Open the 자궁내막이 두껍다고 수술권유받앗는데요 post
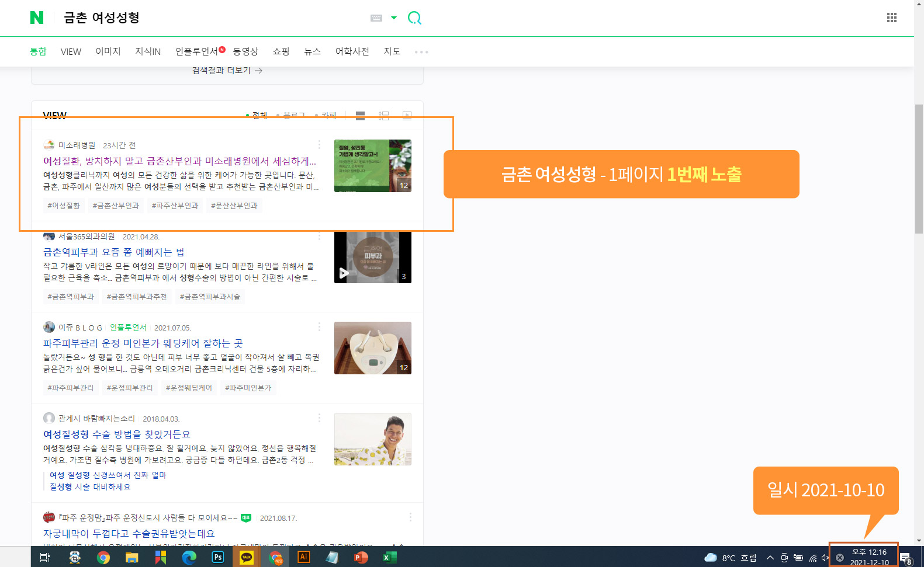Screen dimensions: 924x567 [129, 534]
